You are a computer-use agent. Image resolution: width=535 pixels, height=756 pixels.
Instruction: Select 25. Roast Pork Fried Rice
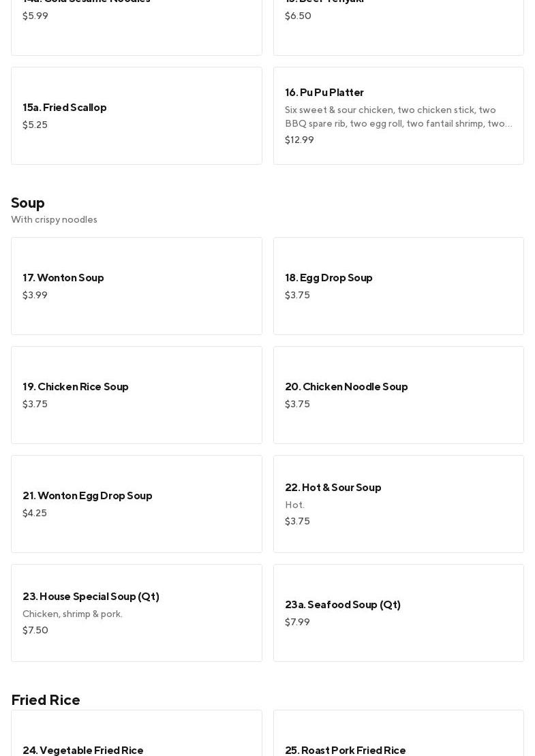(x=398, y=742)
